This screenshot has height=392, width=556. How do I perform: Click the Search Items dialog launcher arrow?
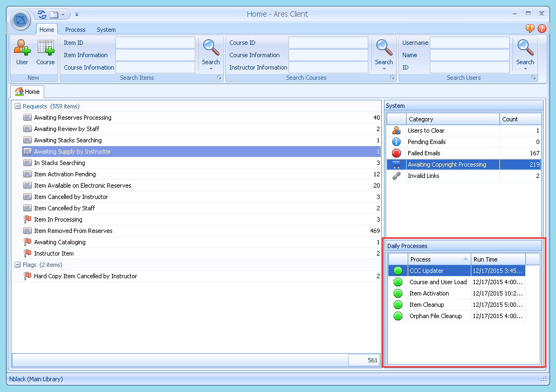[x=219, y=78]
